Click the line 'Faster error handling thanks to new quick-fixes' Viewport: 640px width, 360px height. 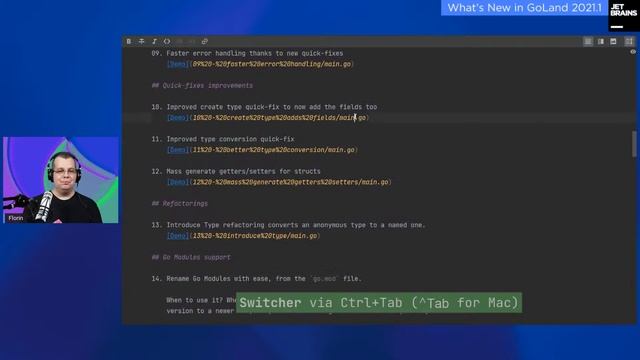click(255, 53)
